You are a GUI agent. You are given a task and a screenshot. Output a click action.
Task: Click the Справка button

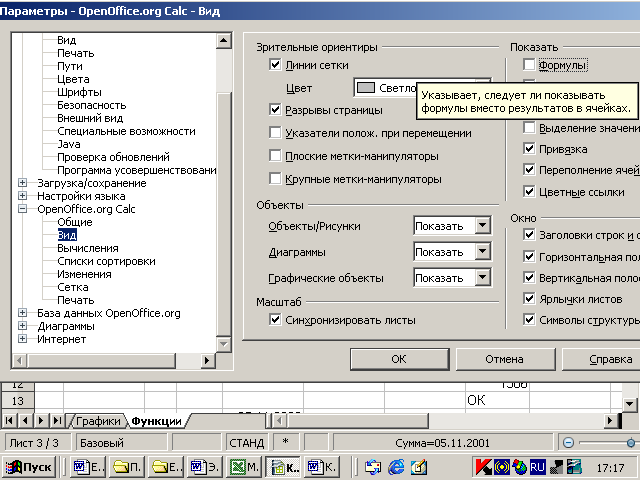(602, 359)
